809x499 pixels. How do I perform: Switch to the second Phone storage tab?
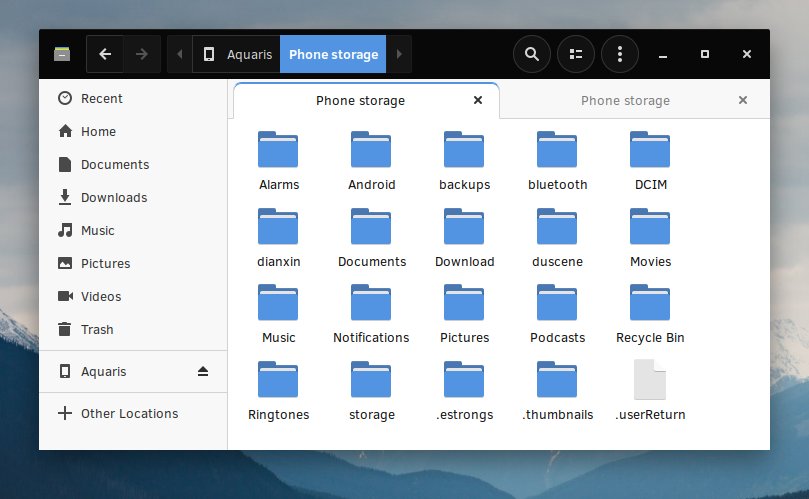pyautogui.click(x=625, y=101)
